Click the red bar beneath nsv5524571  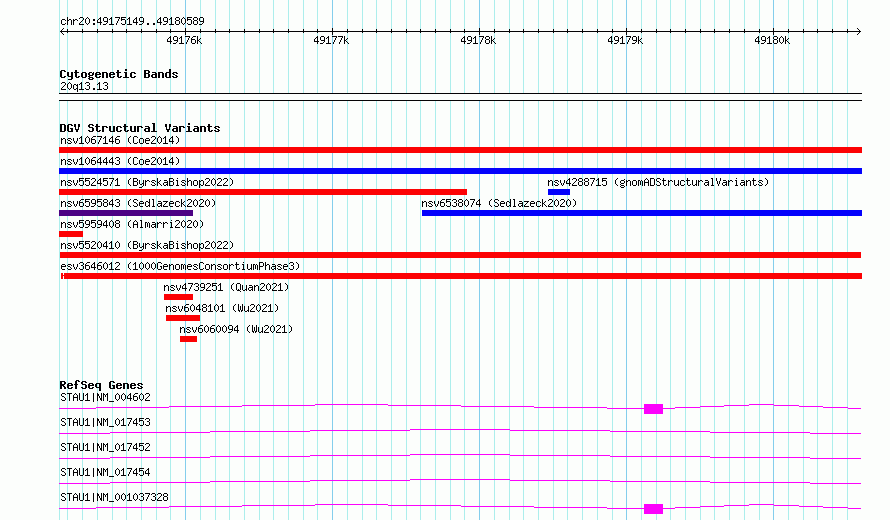(x=263, y=192)
